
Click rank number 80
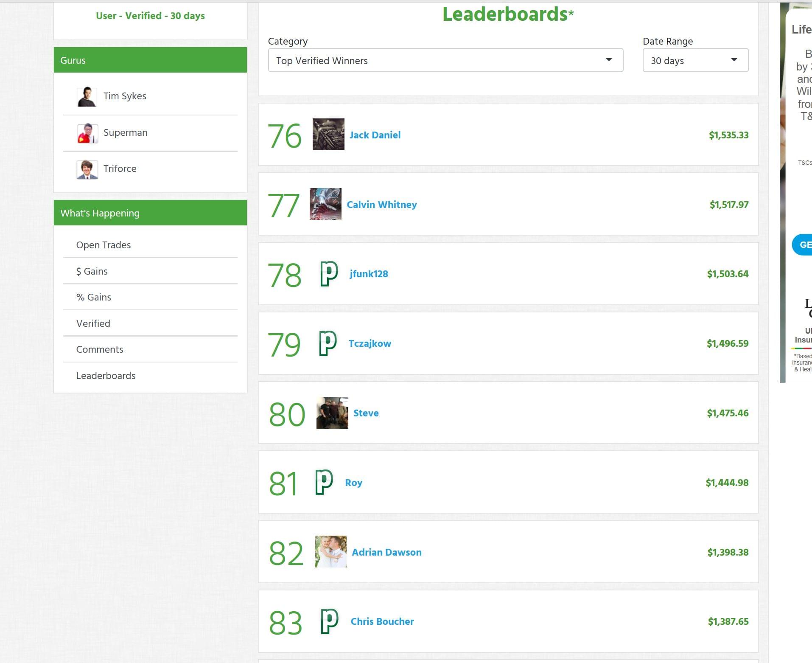point(287,414)
